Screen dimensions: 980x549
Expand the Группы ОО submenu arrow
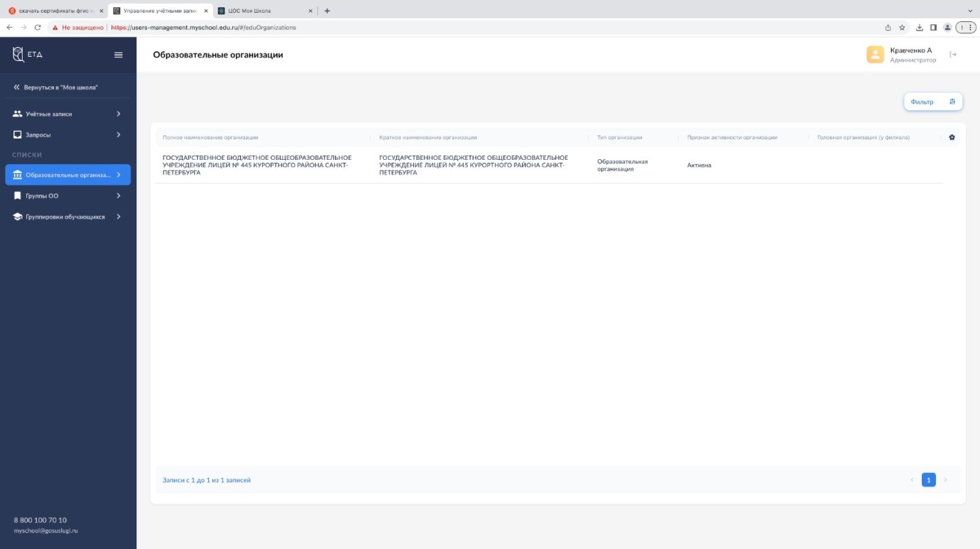[x=119, y=196]
